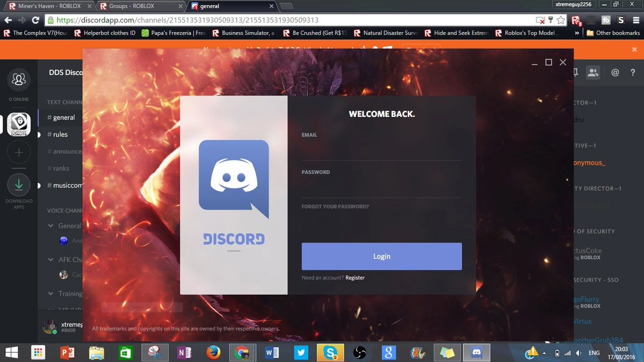This screenshot has width=644, height=362.
Task: Click the Register link
Action: (x=355, y=278)
